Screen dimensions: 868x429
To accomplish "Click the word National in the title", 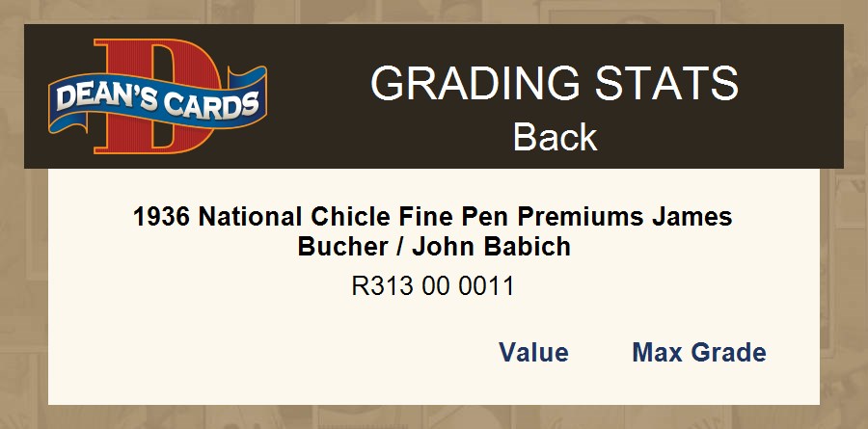I will pyautogui.click(x=250, y=217).
